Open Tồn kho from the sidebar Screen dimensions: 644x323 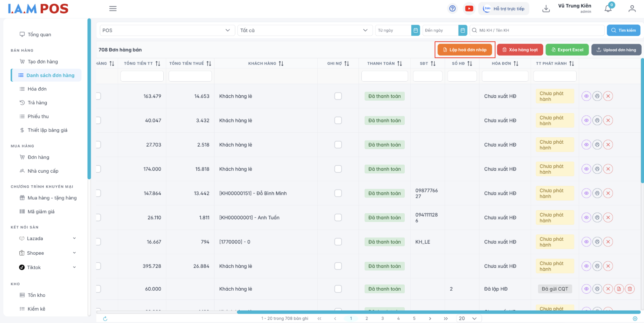coord(36,295)
